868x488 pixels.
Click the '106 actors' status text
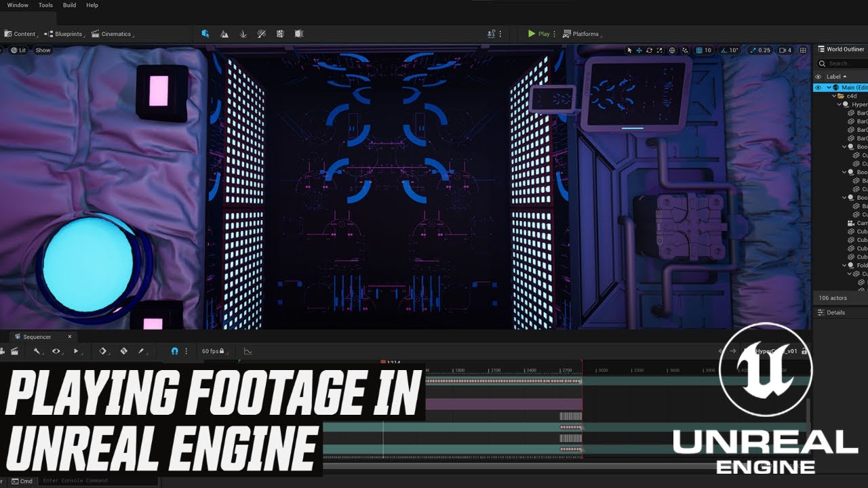tap(833, 298)
